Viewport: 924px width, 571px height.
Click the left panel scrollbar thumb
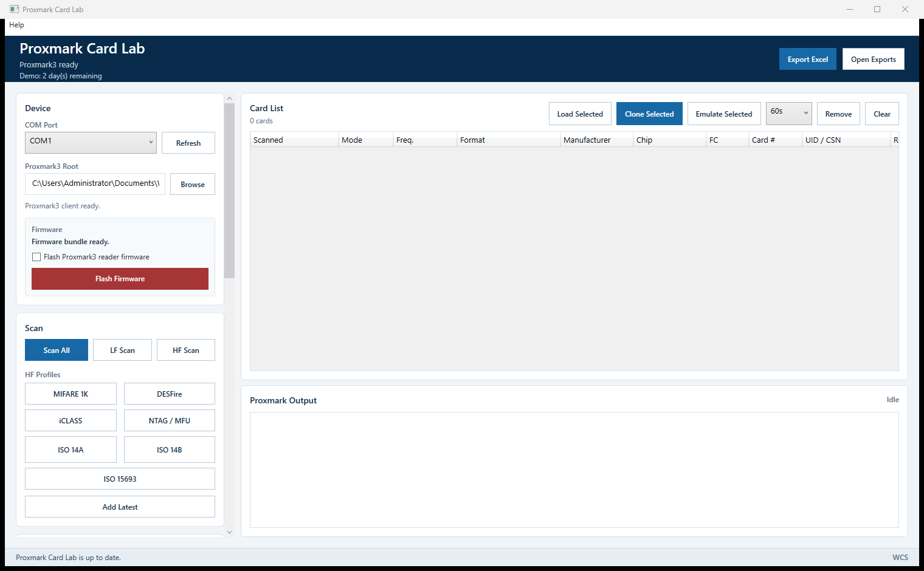coord(229,191)
